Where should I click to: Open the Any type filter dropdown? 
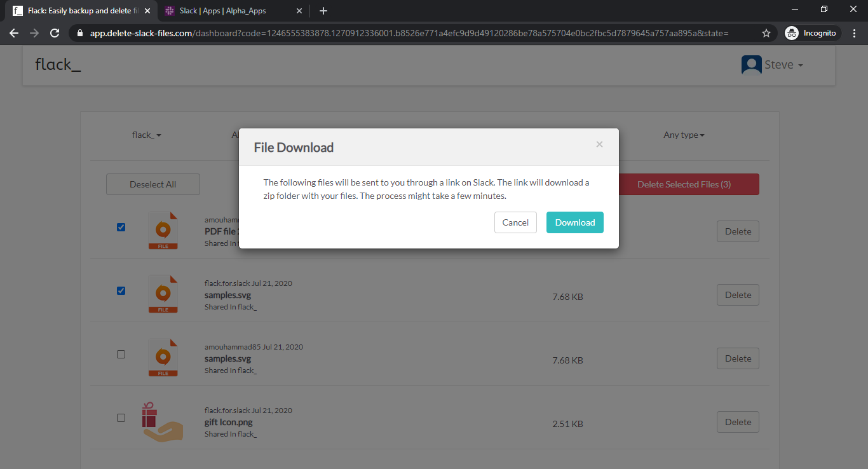[684, 135]
